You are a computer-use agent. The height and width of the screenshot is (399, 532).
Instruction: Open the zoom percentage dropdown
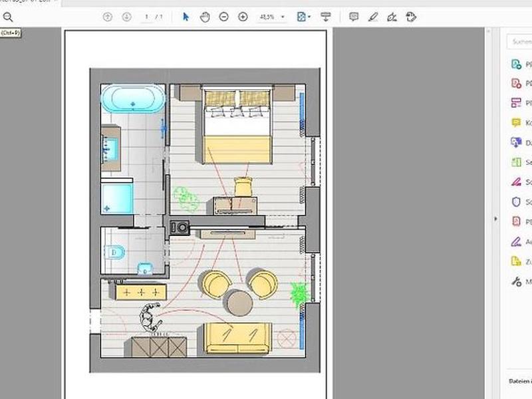tap(283, 17)
